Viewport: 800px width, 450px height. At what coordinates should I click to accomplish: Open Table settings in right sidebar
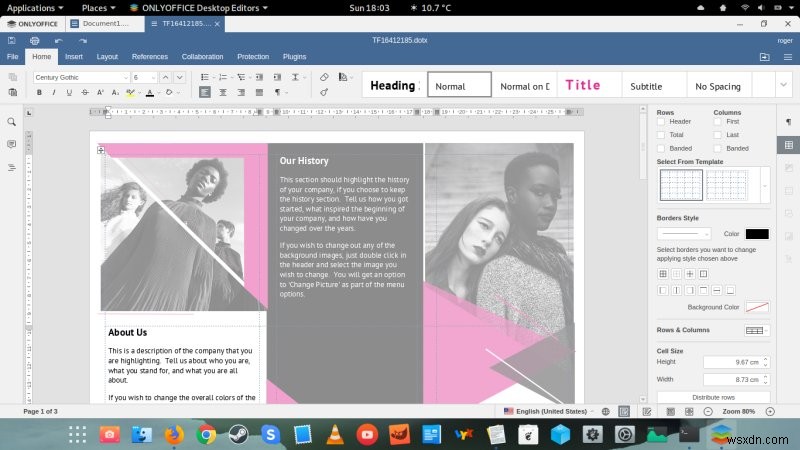click(789, 145)
